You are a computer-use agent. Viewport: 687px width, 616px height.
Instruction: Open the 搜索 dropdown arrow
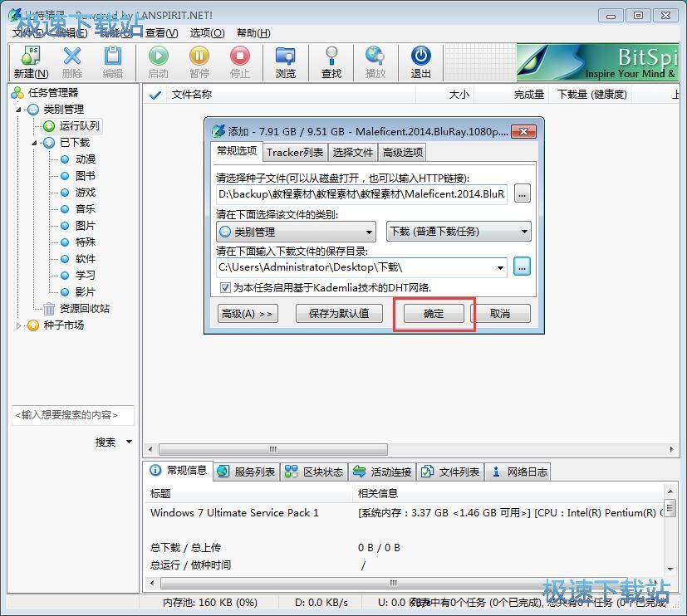pos(130,442)
